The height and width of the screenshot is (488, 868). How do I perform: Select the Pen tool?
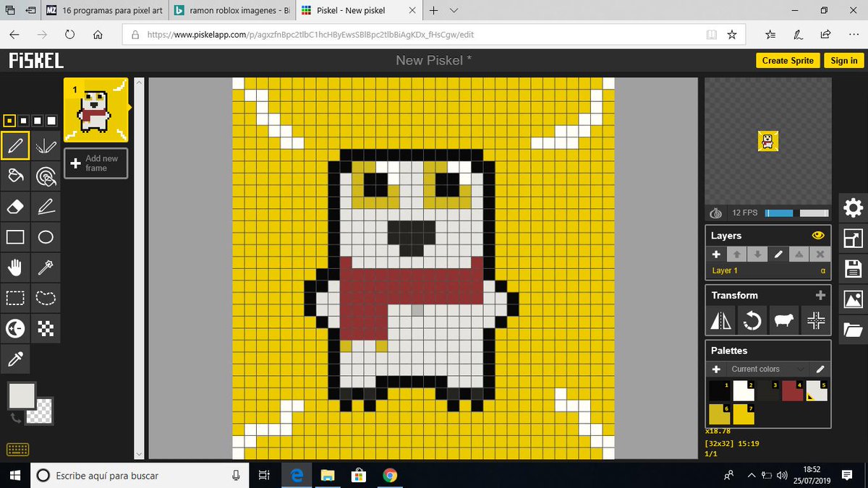click(x=15, y=145)
